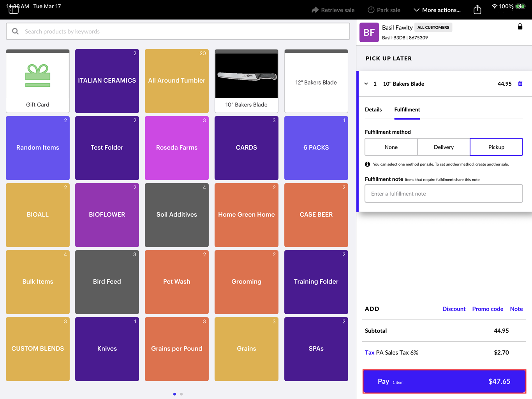The height and width of the screenshot is (399, 532).
Task: Switch to the Fulfillment tab
Action: pyautogui.click(x=407, y=110)
